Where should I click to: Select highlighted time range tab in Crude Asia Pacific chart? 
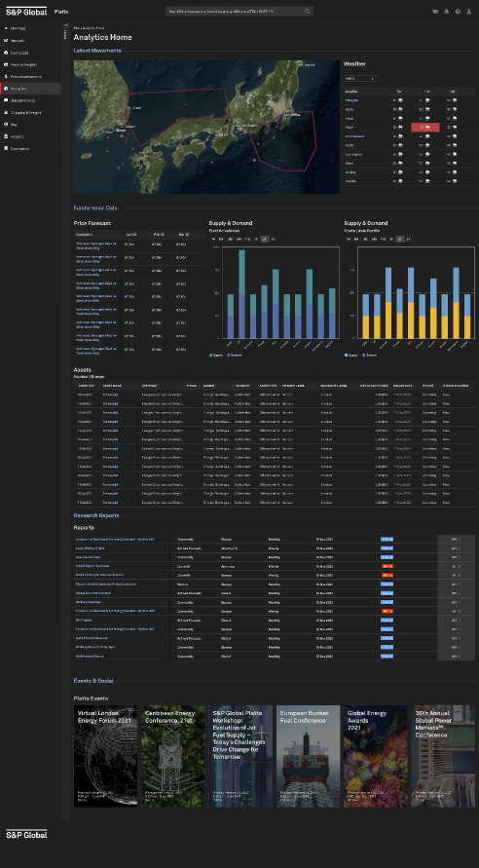399,239
